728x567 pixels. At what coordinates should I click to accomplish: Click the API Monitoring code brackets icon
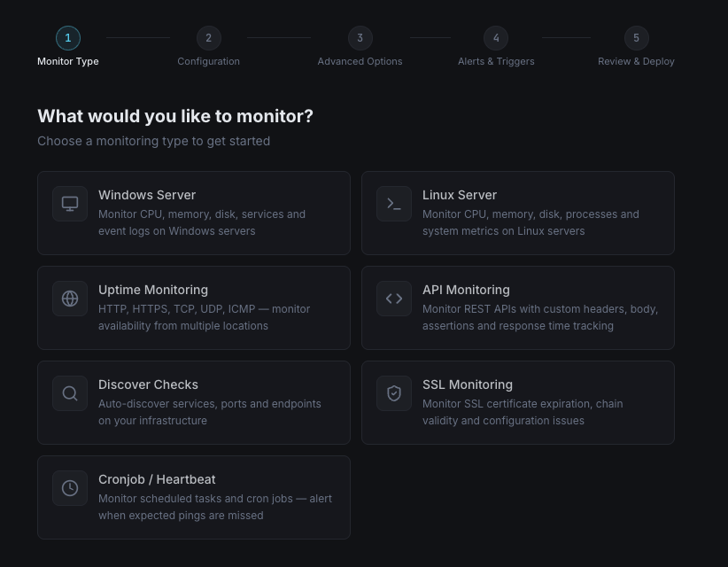tap(394, 299)
